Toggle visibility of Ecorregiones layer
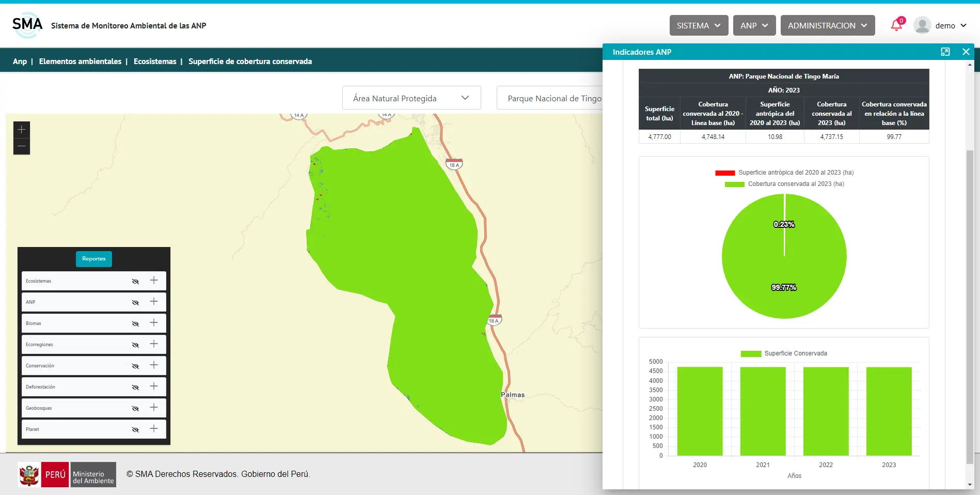The image size is (980, 495). click(x=135, y=345)
